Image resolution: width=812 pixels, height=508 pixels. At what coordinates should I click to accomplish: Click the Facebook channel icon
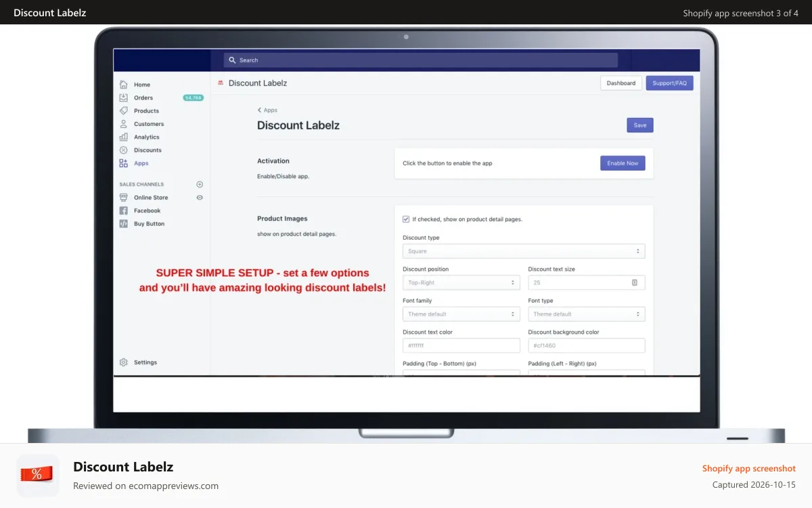click(123, 211)
